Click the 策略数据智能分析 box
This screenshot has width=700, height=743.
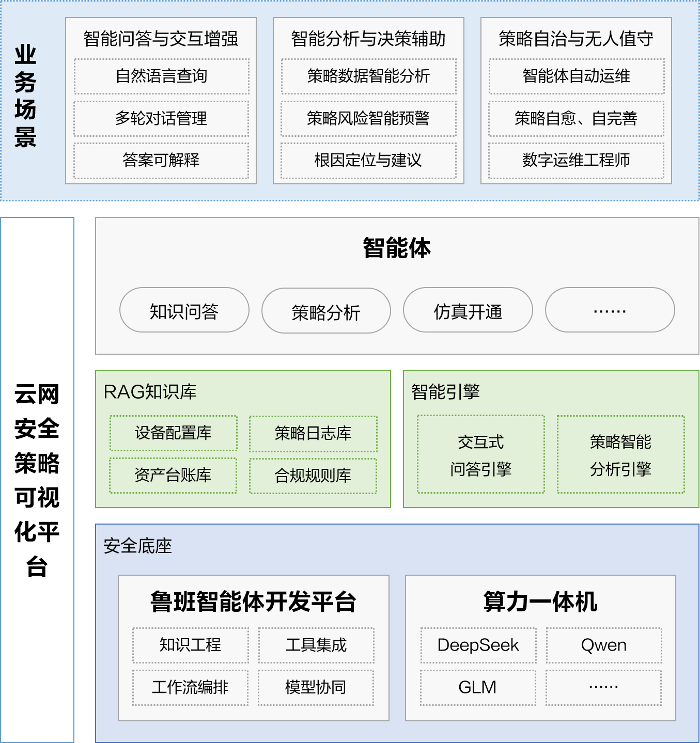click(x=368, y=76)
